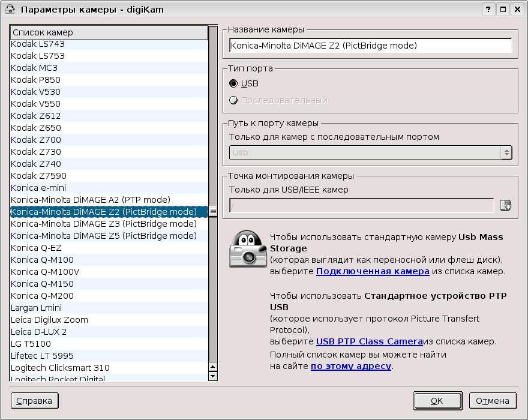Click the camera list scrollbar handle

point(213,211)
